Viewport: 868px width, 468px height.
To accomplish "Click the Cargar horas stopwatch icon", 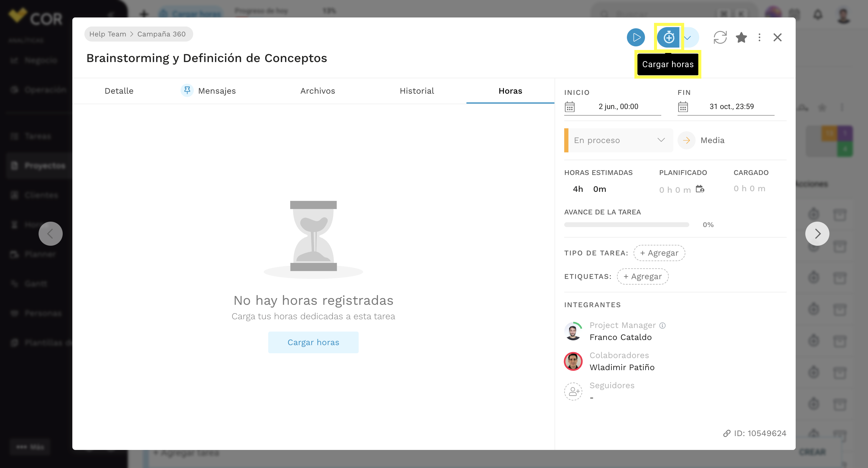I will [x=668, y=37].
